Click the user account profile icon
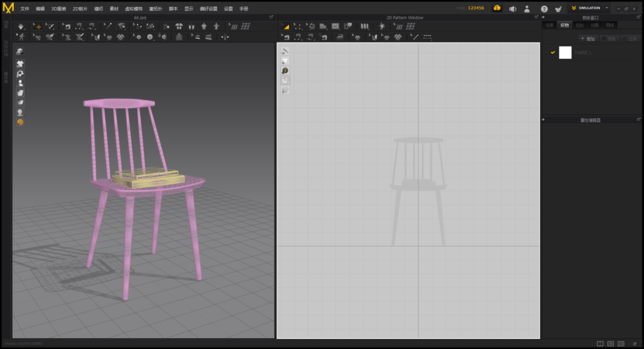 pos(527,9)
